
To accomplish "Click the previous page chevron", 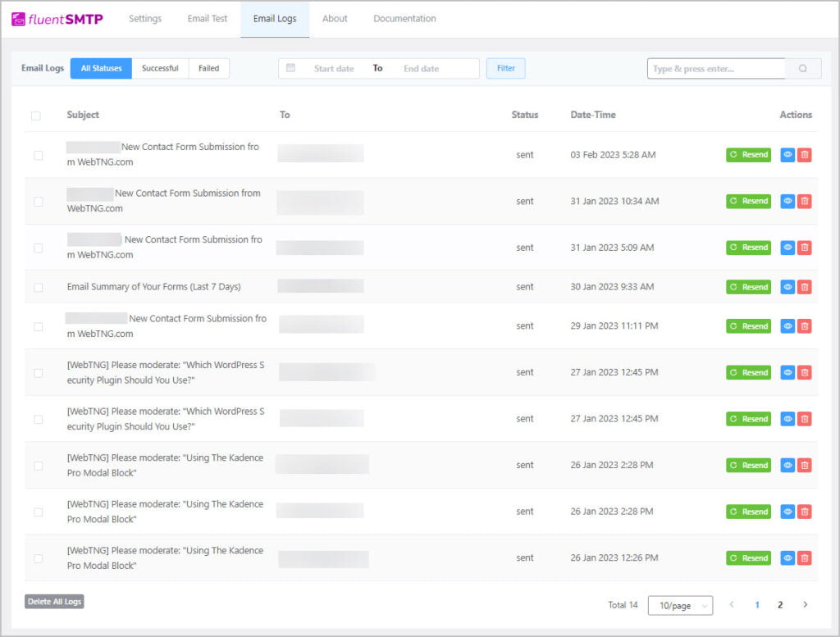I will tap(732, 604).
